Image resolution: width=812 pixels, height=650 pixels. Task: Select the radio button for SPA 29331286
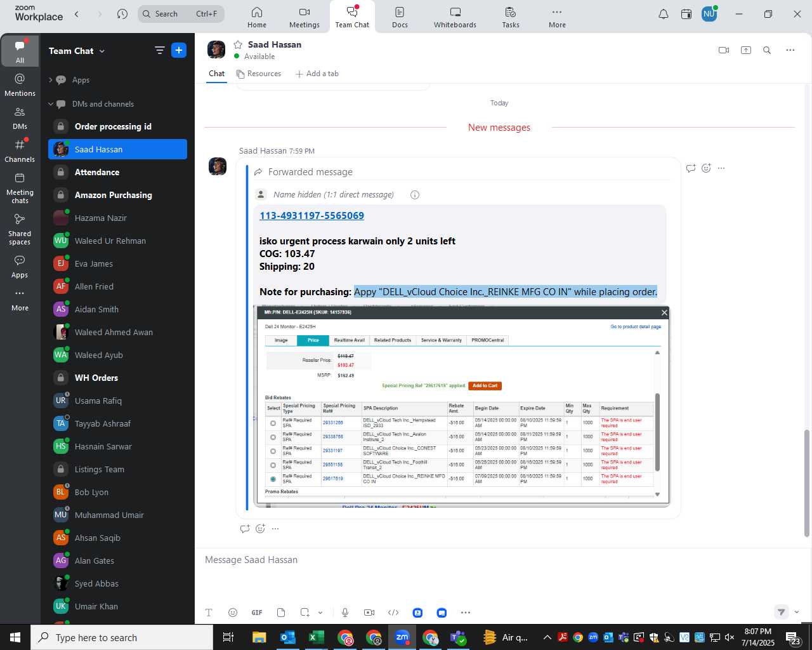[x=273, y=423]
